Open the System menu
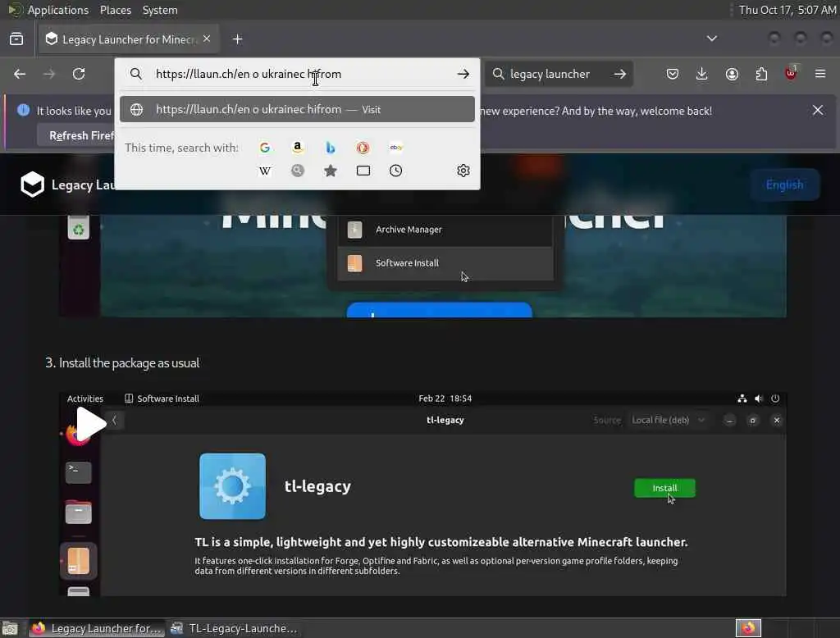The image size is (840, 638). 160,10
